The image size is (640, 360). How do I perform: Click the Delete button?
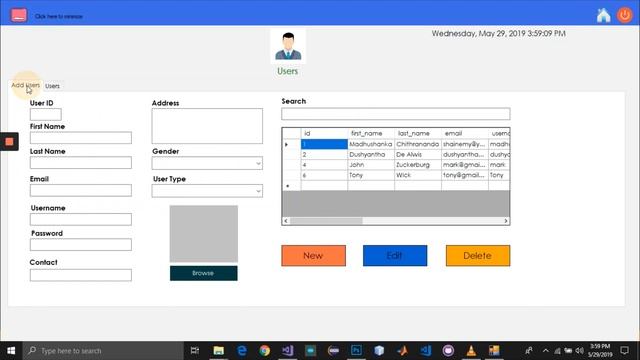point(478,256)
